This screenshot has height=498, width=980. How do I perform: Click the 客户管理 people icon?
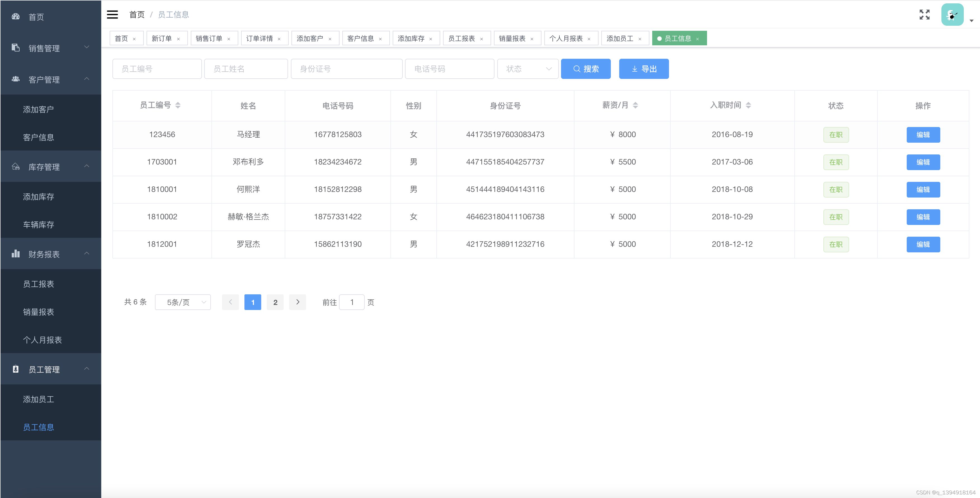pyautogui.click(x=16, y=79)
